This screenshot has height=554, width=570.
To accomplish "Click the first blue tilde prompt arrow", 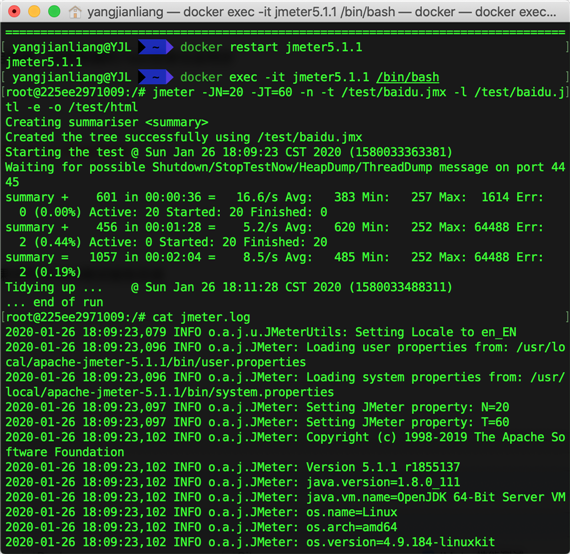I will [156, 47].
